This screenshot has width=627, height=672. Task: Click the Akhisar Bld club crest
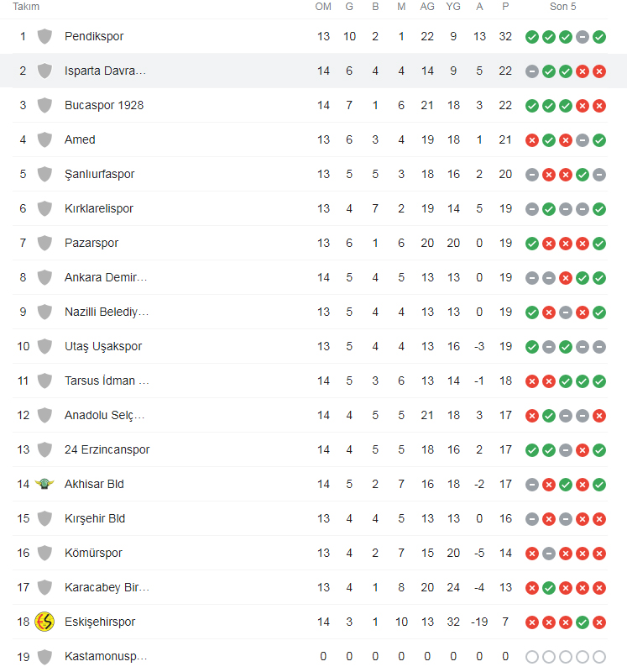44,484
